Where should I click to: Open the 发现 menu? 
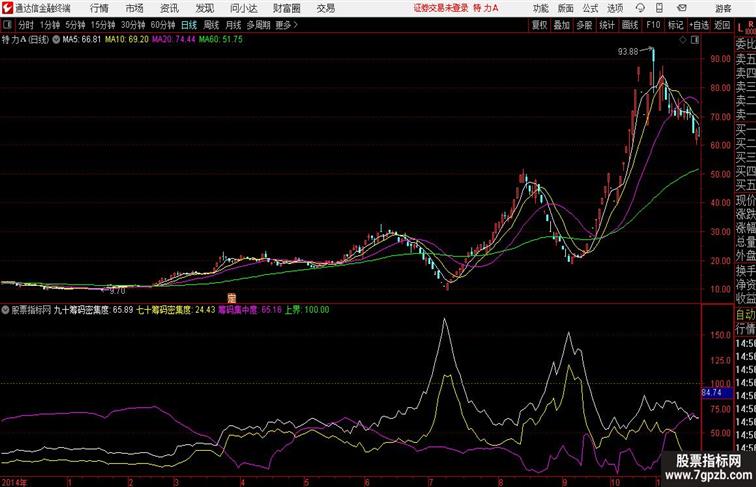204,8
